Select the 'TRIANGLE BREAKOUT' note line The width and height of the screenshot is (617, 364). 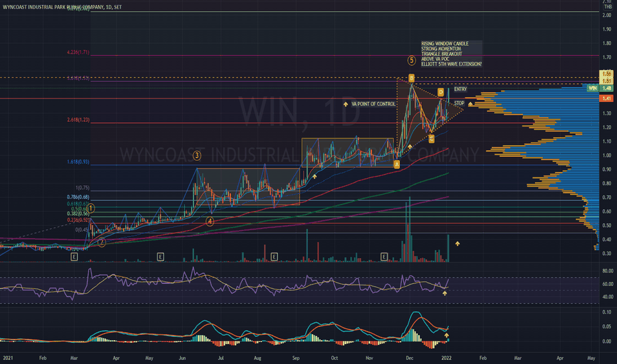click(x=442, y=54)
